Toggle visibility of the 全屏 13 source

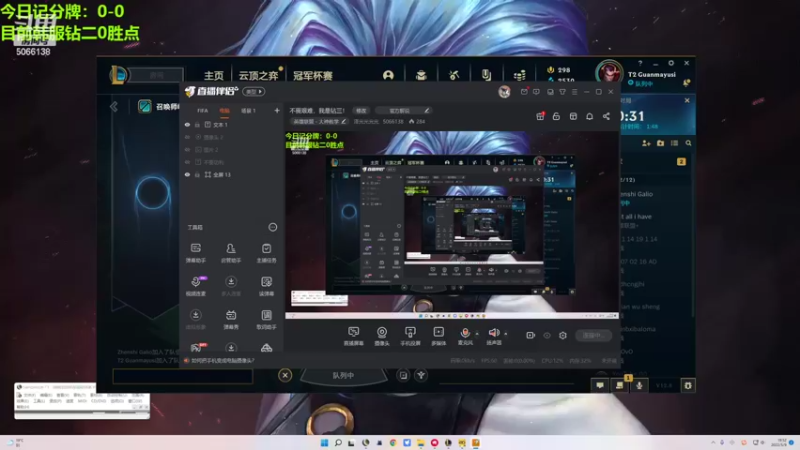[x=187, y=174]
